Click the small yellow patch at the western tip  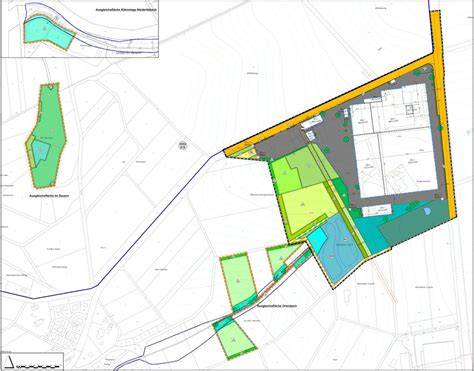pos(248,154)
